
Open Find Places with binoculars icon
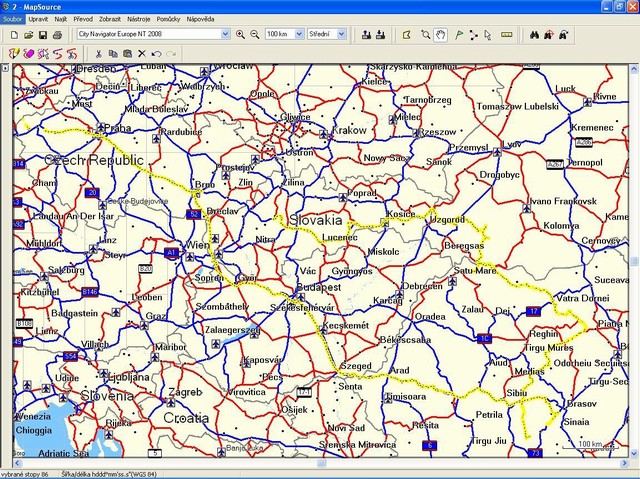[534, 35]
